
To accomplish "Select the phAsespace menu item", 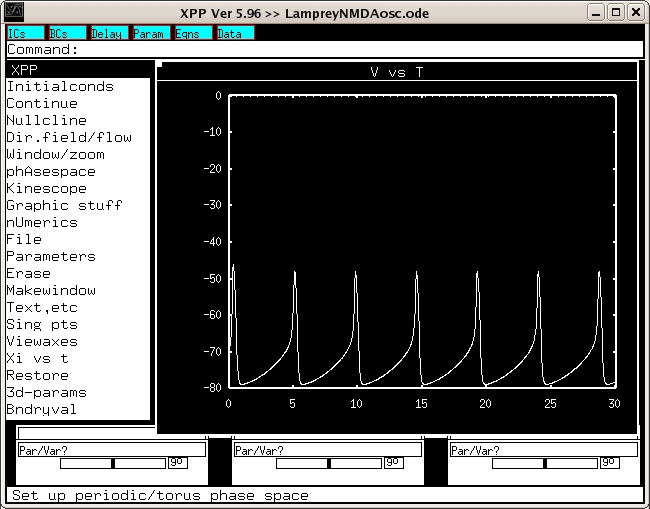I will 51,172.
